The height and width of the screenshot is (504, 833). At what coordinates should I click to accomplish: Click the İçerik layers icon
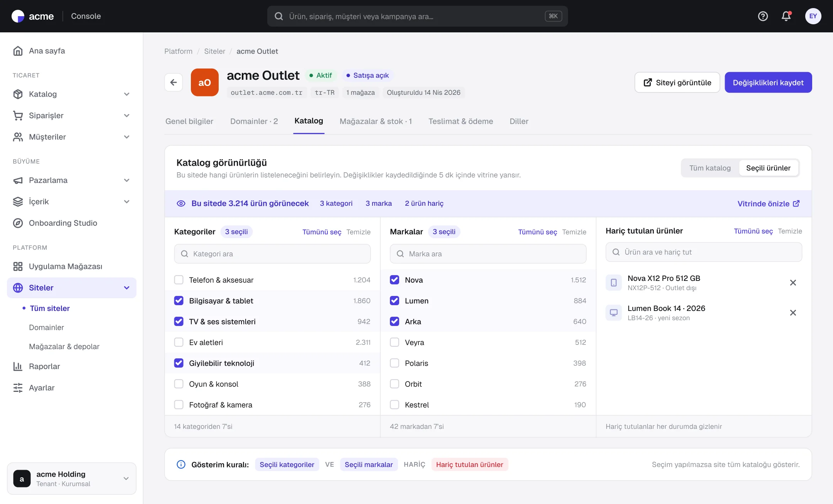tap(18, 202)
